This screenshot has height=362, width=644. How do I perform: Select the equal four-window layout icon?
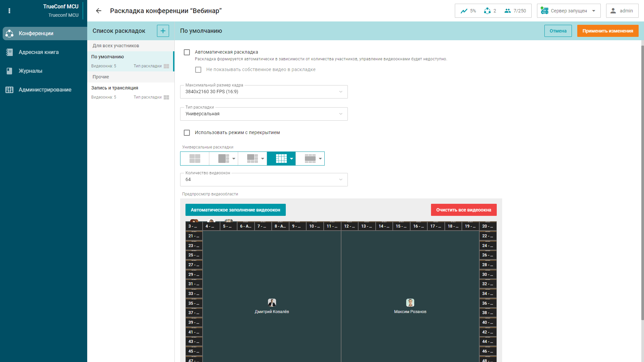pyautogui.click(x=195, y=159)
